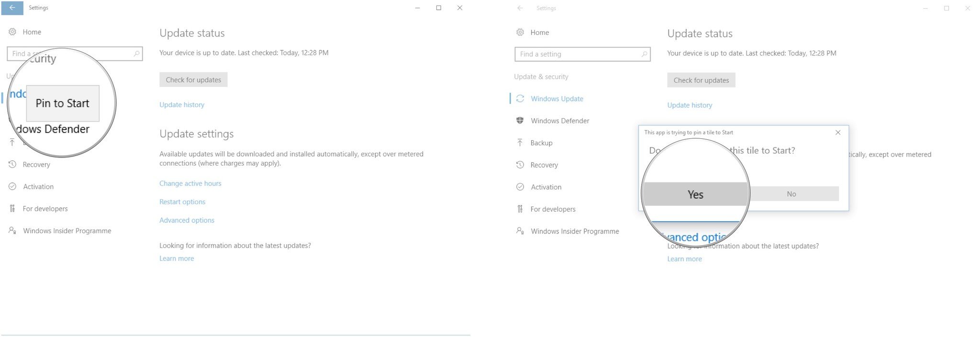Follow Learn more link in right window
This screenshot has width=980, height=337.
tap(684, 259)
